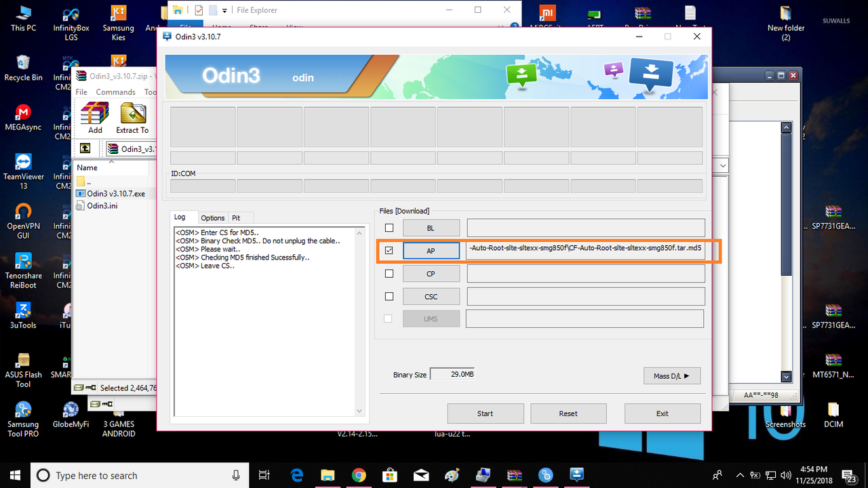Viewport: 868px width, 488px height.
Task: Click the CP file button
Action: [x=431, y=274]
